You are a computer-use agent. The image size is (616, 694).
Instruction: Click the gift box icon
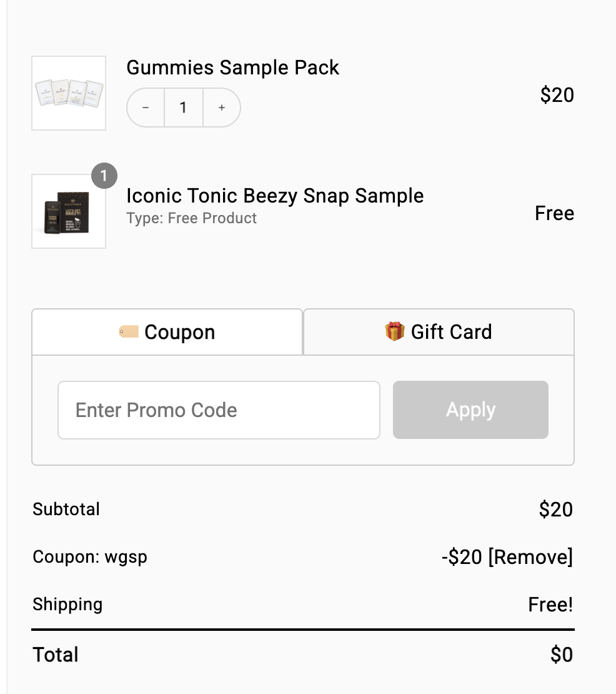coord(395,331)
